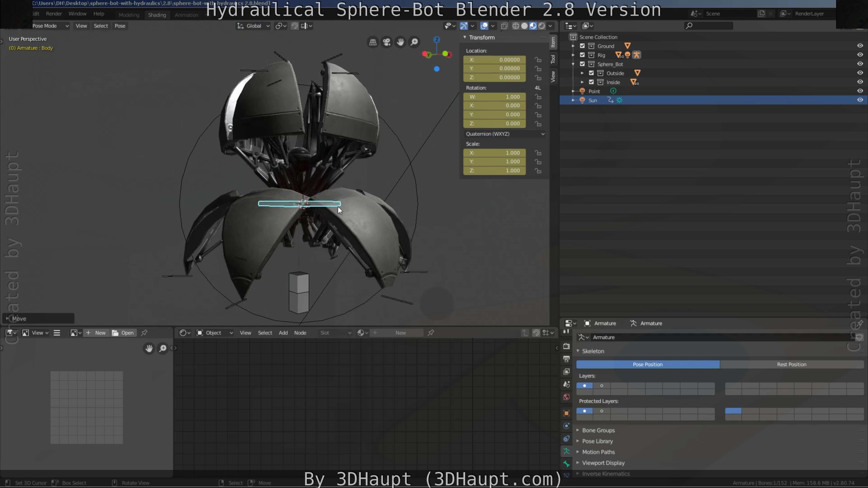Open Bone properties tab icon
Screen dimensions: 868x488
point(566,464)
